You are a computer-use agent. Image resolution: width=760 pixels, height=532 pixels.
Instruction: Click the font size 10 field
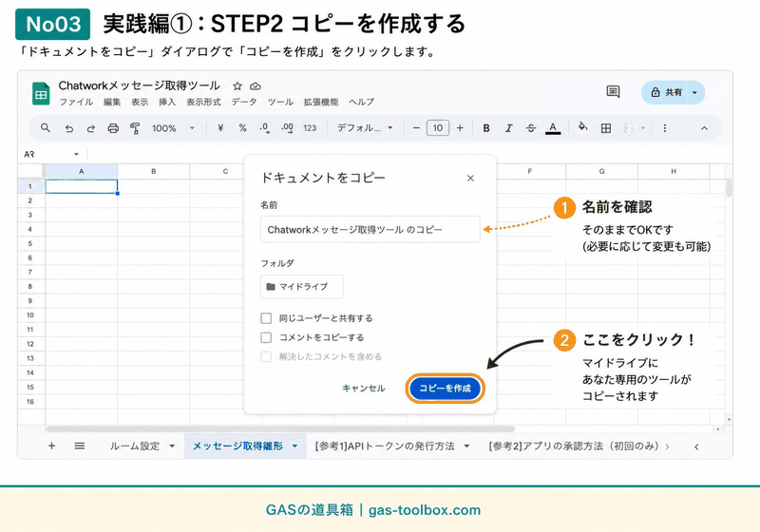(438, 128)
